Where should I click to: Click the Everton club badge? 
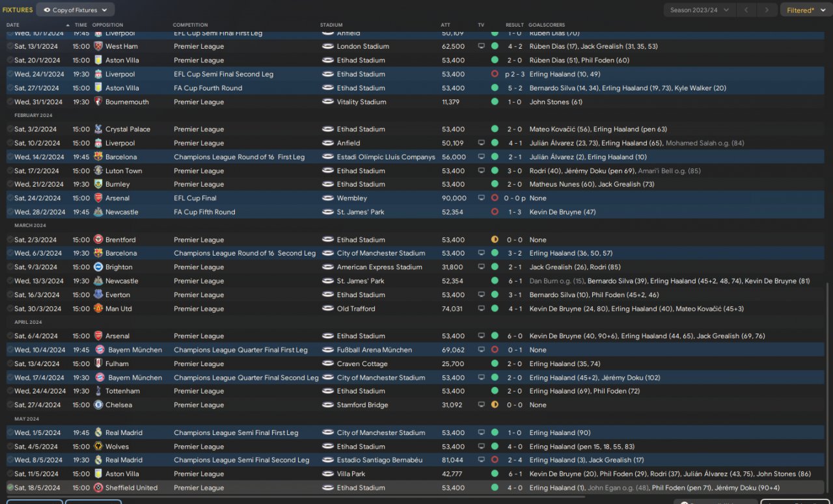(x=98, y=295)
